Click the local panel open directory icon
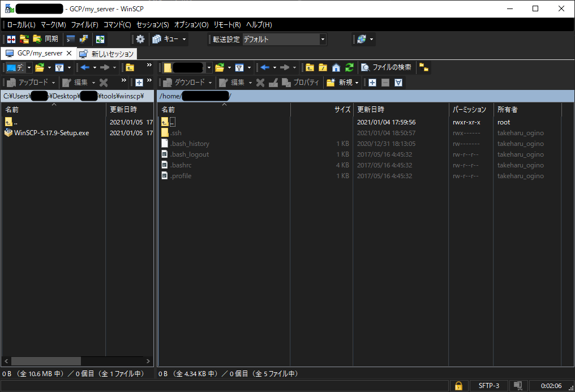Viewport: 575px width, 392px height. click(40, 67)
